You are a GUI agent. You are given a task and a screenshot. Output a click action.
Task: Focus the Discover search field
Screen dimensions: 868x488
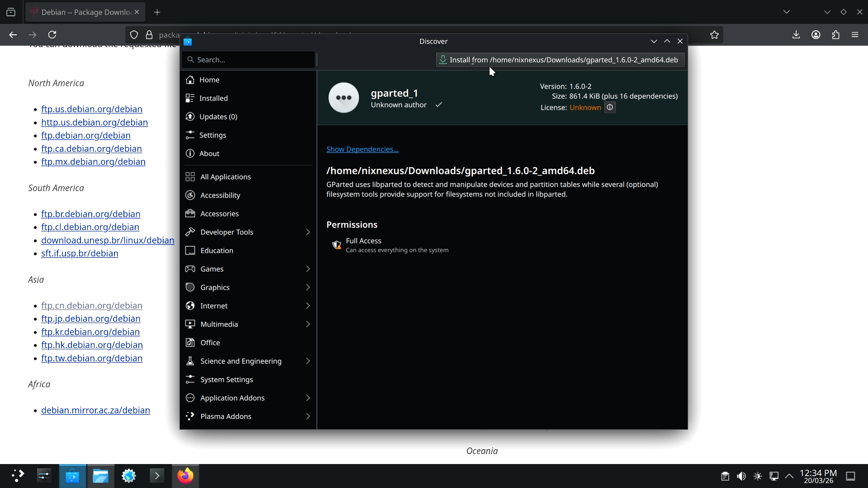coord(248,60)
